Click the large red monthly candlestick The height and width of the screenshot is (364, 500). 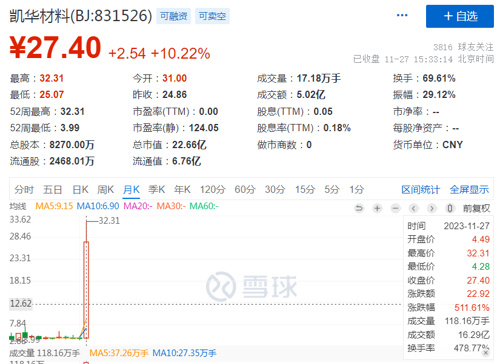point(86,289)
